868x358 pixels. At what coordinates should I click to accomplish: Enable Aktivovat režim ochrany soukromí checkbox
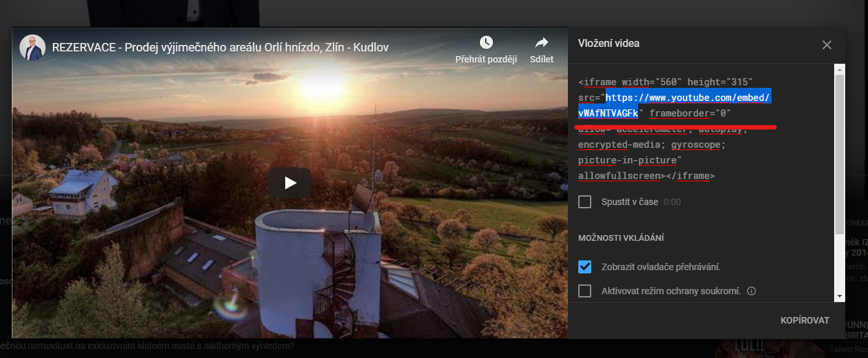585,291
